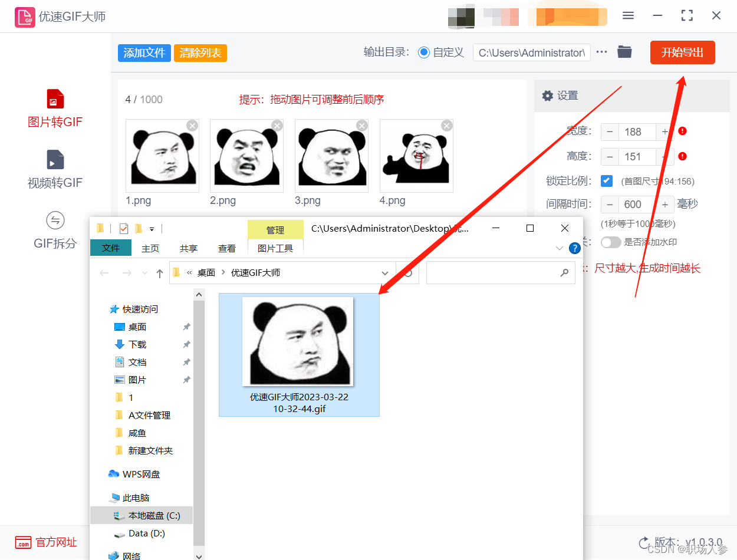Screen dimensions: 737x560
Task: Click the Explorer help question mark icon
Action: click(x=574, y=248)
